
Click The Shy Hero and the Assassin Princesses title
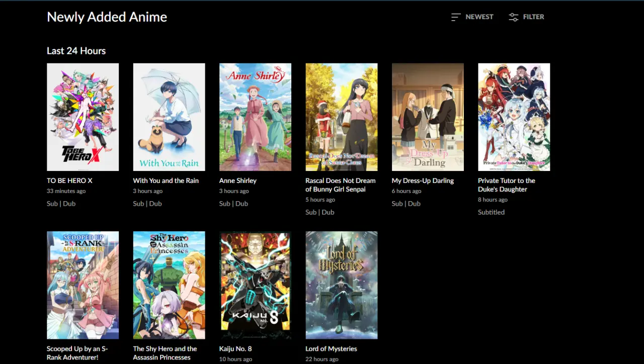165,353
